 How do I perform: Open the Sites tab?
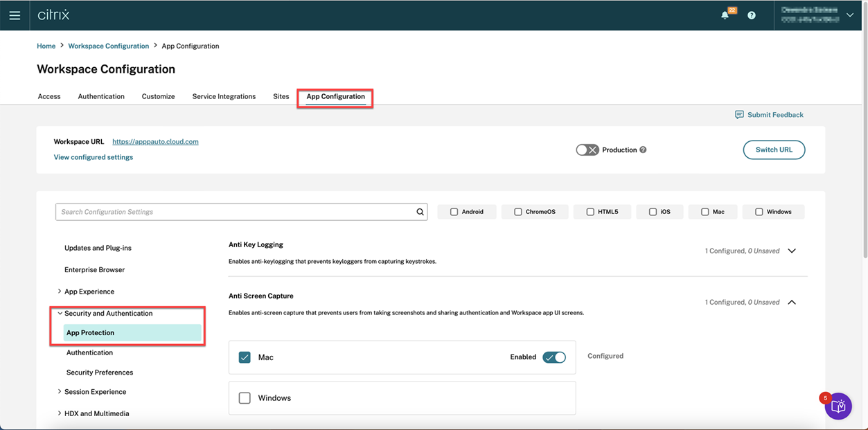click(281, 96)
